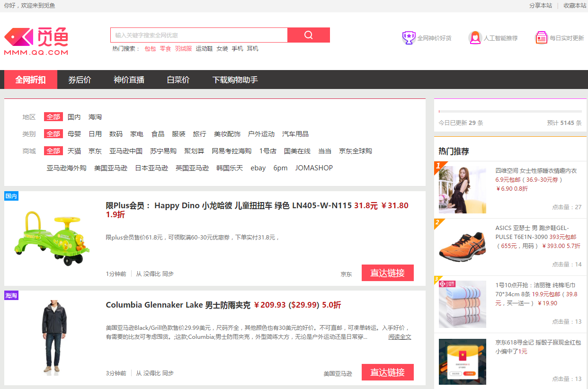The width and height of the screenshot is (588, 389).
Task: Filter store by 亚马逊中国
Action: coord(126,151)
